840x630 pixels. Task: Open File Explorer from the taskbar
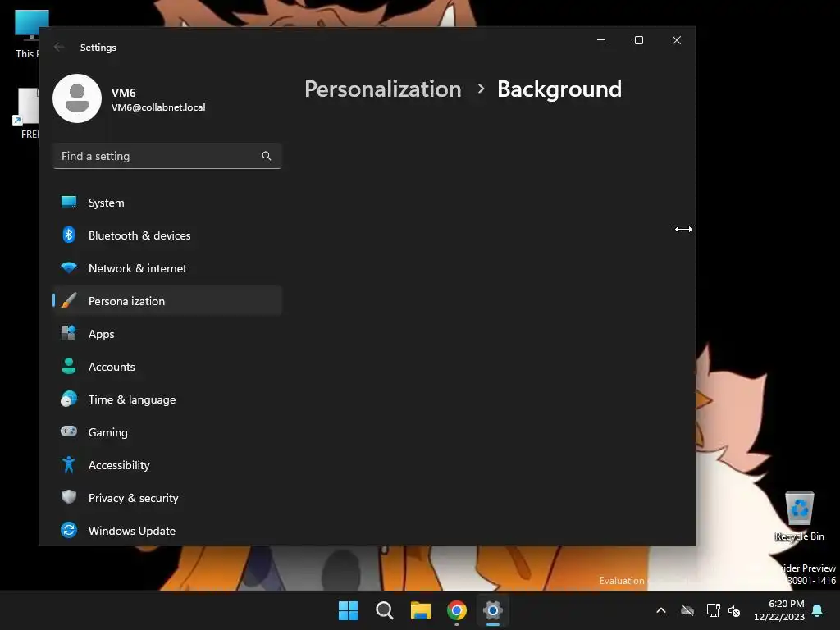coord(421,610)
